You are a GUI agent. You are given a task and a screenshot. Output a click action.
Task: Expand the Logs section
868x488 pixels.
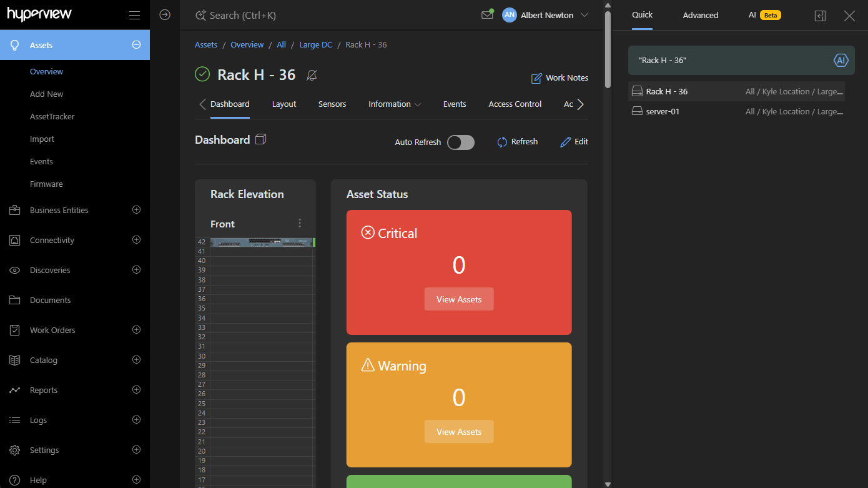137,420
